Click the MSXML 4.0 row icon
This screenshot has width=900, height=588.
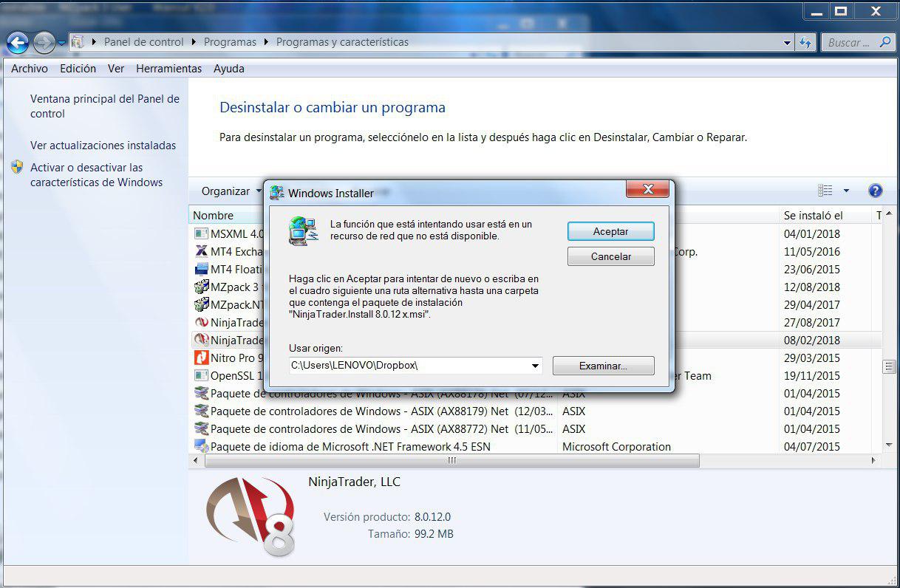click(201, 233)
